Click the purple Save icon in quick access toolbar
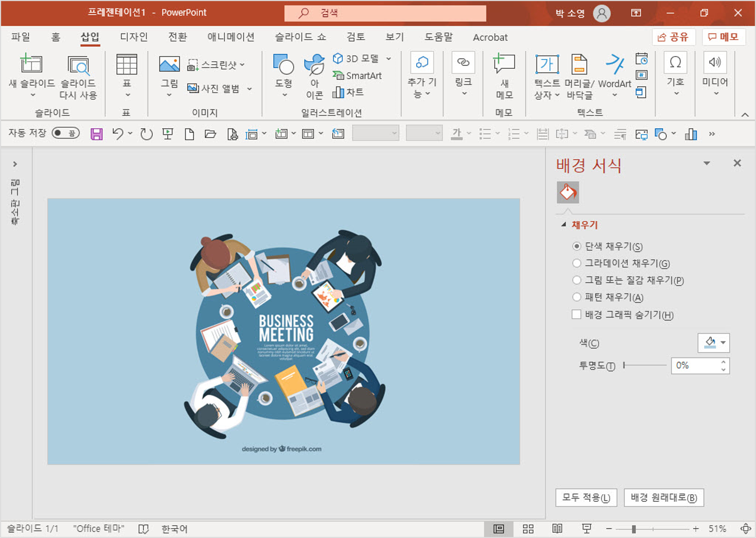 click(x=97, y=134)
